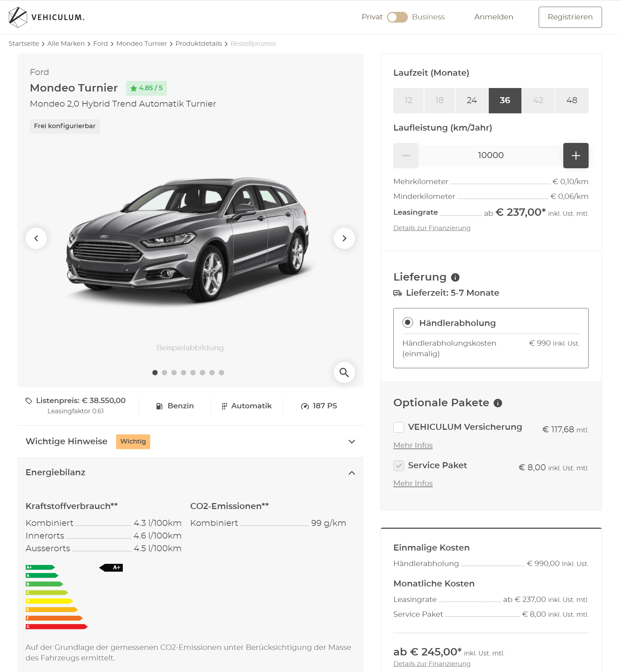Click Registrieren button
This screenshot has width=621, height=672.
point(570,17)
